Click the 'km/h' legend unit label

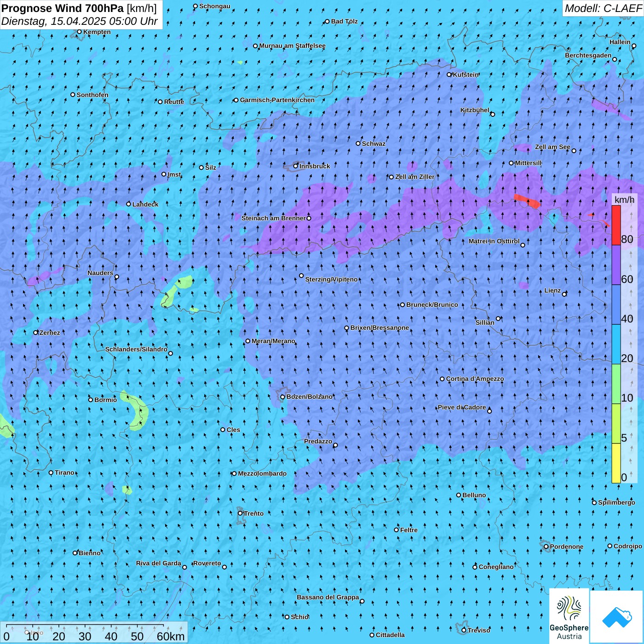pyautogui.click(x=624, y=199)
